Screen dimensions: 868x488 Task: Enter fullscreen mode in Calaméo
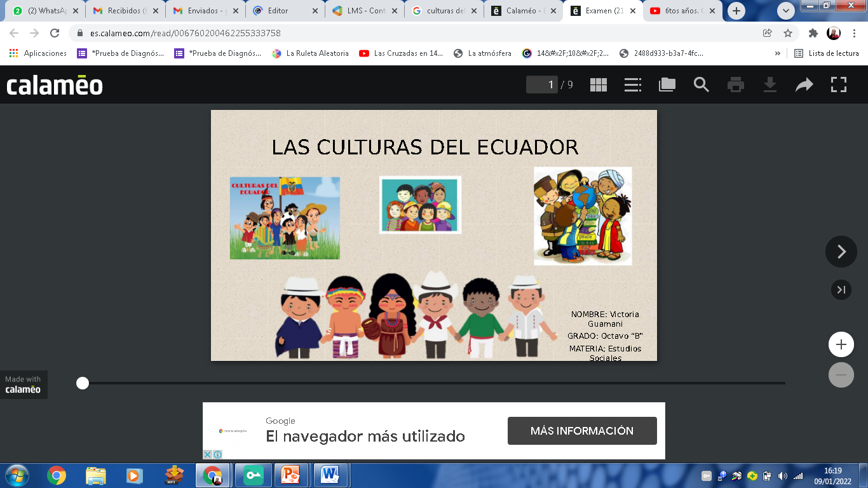pos(839,83)
